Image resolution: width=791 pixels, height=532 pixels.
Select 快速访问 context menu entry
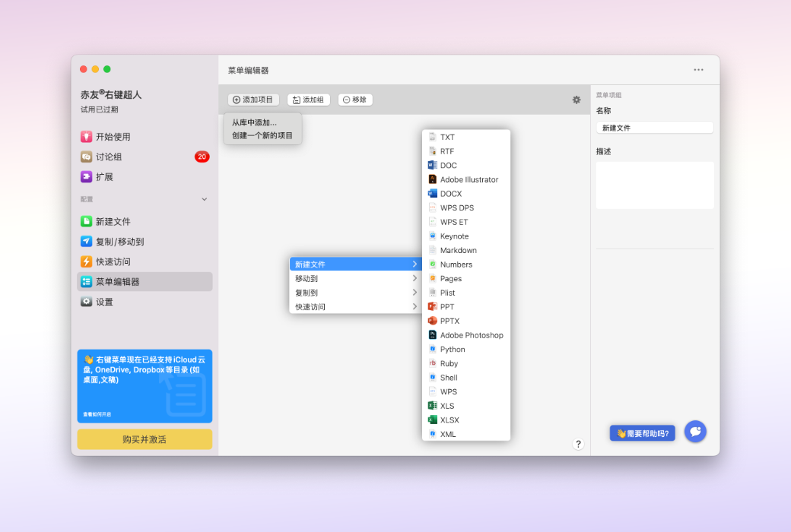[356, 306]
